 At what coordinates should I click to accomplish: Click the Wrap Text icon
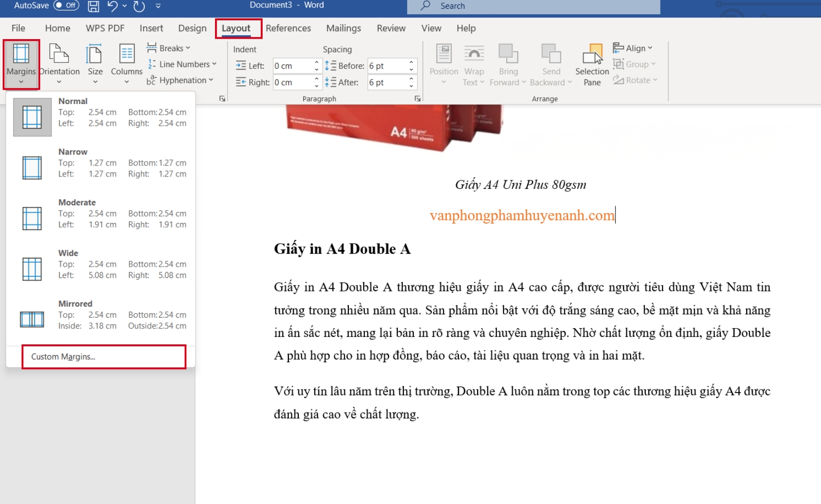pyautogui.click(x=474, y=54)
